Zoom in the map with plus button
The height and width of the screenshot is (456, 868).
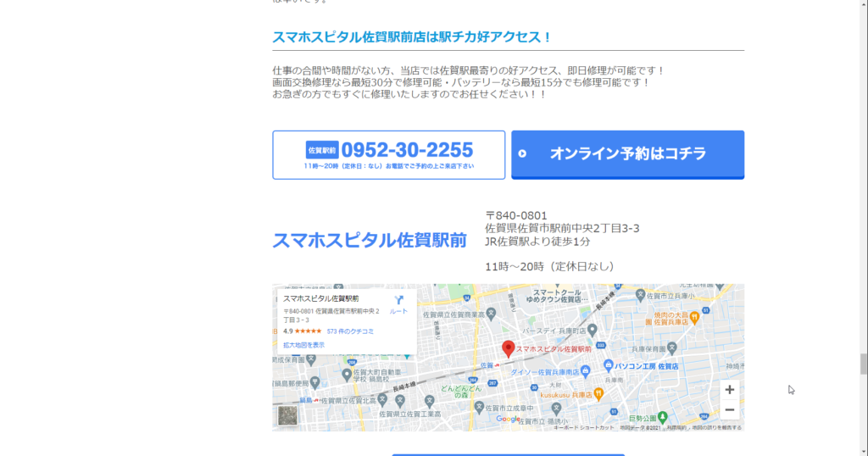click(x=730, y=390)
